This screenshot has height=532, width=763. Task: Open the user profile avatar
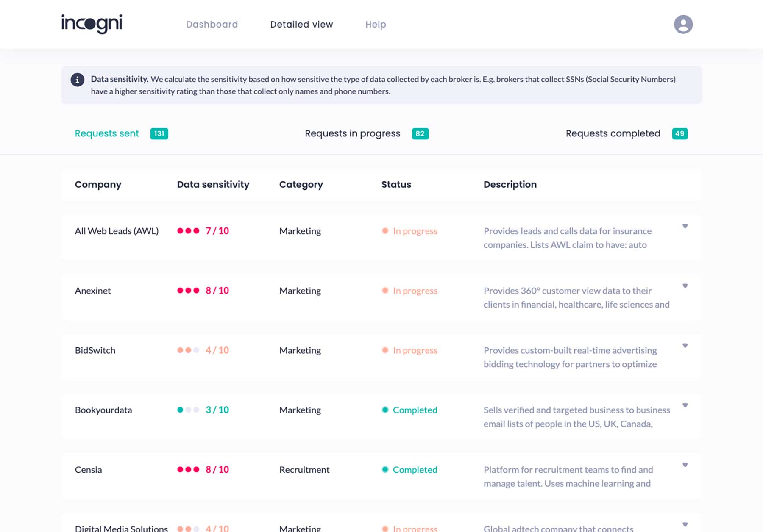pos(683,24)
